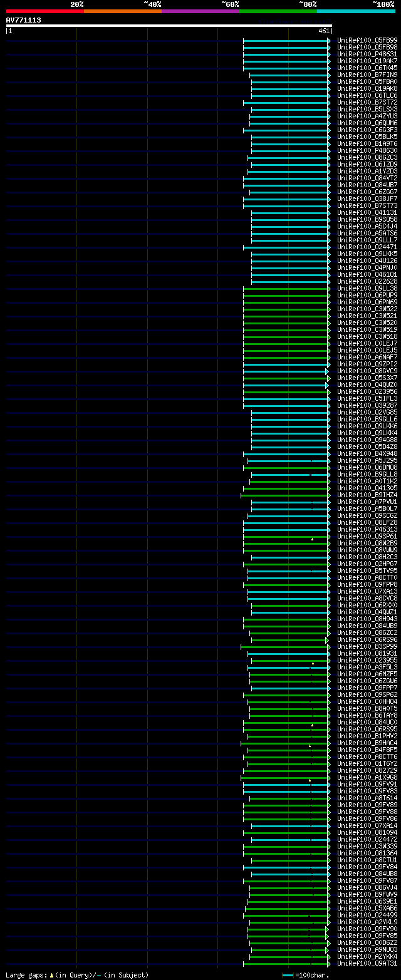Screen dimensions: 401x980
Task: Click the UniRef100_A3F5L3 label
Action: pyautogui.click(x=367, y=668)
